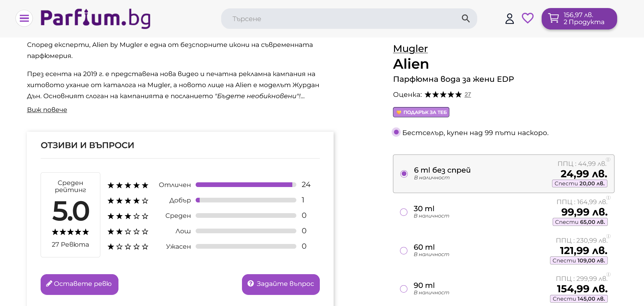Click the ПОДАРЪК ЗА ТЕБ badge
Screen dimensions: 644x306
coord(421,112)
